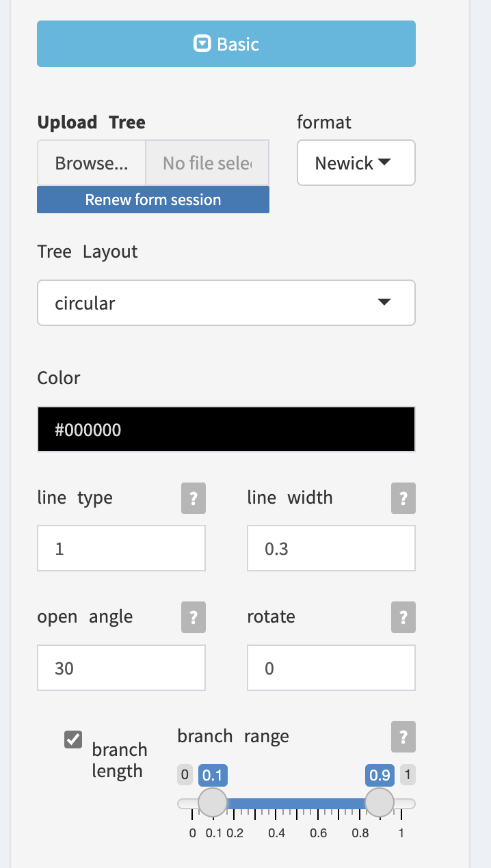Click the open angle input field
This screenshot has width=491, height=868.
(121, 668)
